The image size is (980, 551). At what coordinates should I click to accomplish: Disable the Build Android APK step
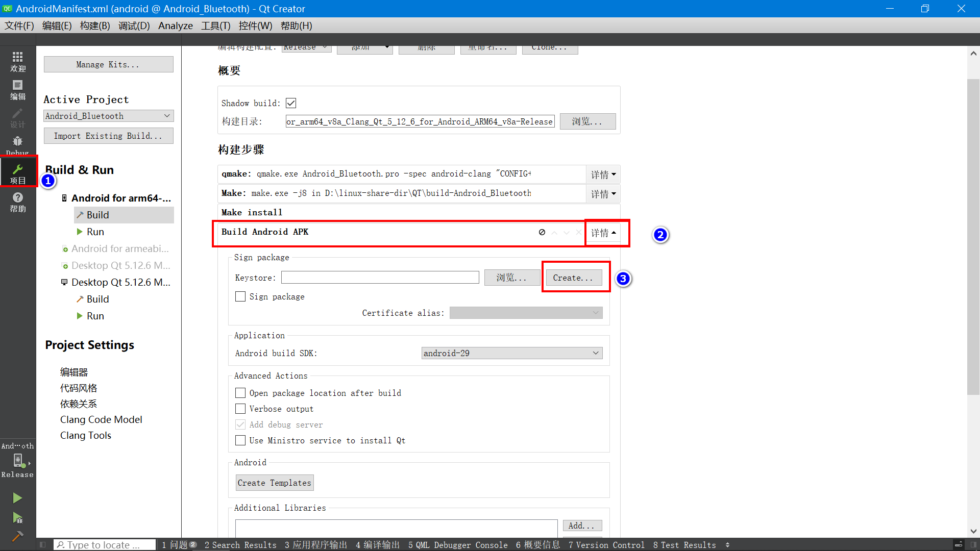click(x=542, y=232)
